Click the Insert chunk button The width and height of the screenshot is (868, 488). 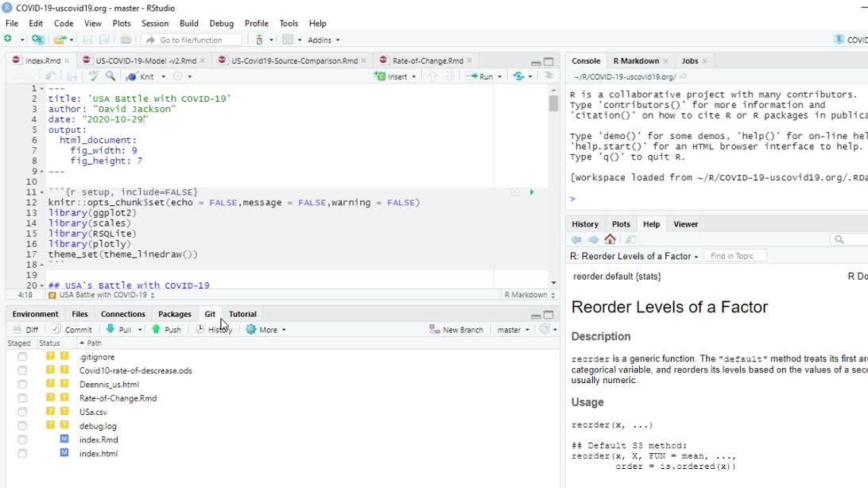click(391, 76)
